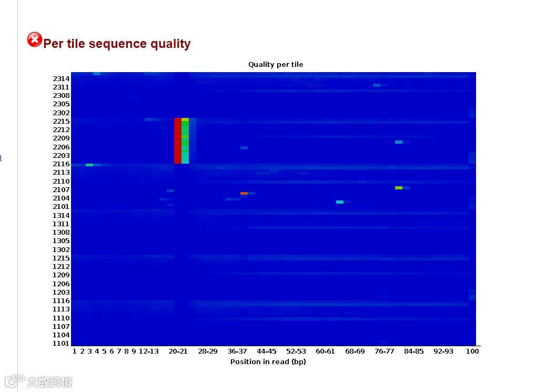Click the green column beside the red band
Screen dimensions: 556x392
tap(185, 141)
